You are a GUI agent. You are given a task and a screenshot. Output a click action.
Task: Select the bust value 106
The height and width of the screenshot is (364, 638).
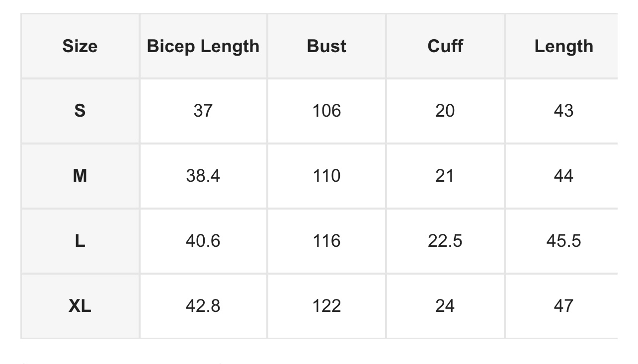click(326, 111)
